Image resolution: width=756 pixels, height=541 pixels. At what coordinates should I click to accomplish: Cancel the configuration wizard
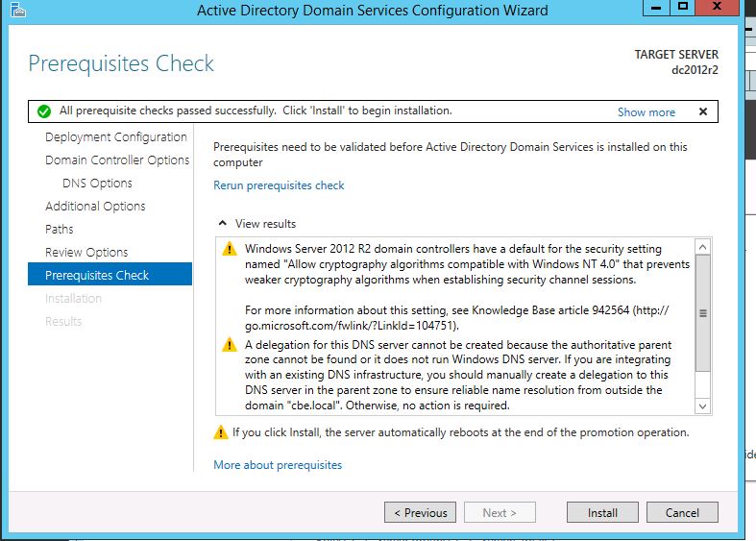[x=682, y=512]
